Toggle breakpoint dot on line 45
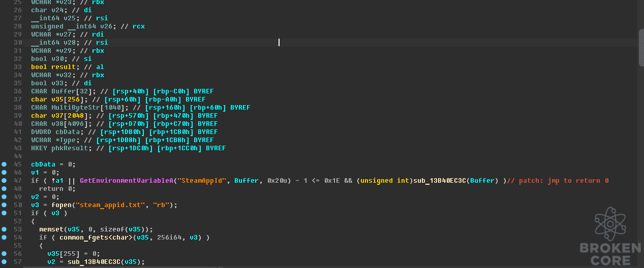Image resolution: width=644 pixels, height=268 pixels. click(x=4, y=164)
